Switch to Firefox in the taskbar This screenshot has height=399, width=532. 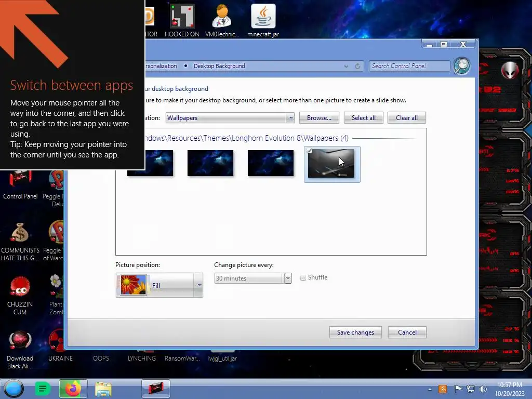click(73, 389)
